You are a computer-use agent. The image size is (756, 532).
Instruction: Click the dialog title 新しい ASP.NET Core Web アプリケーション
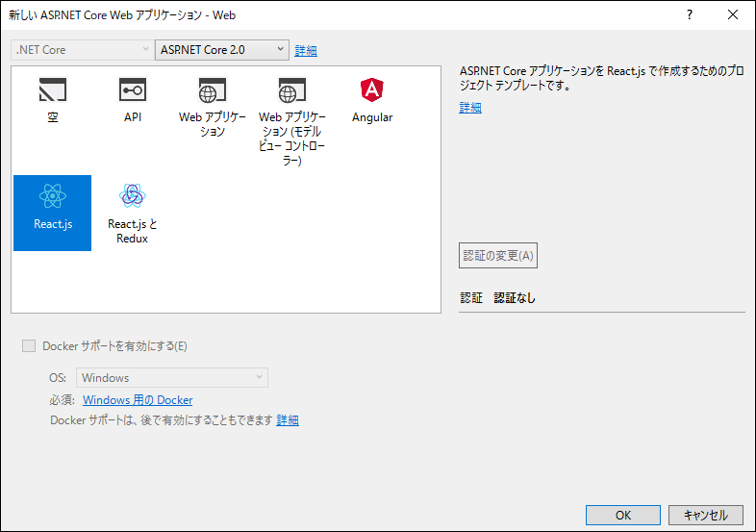tap(122, 15)
